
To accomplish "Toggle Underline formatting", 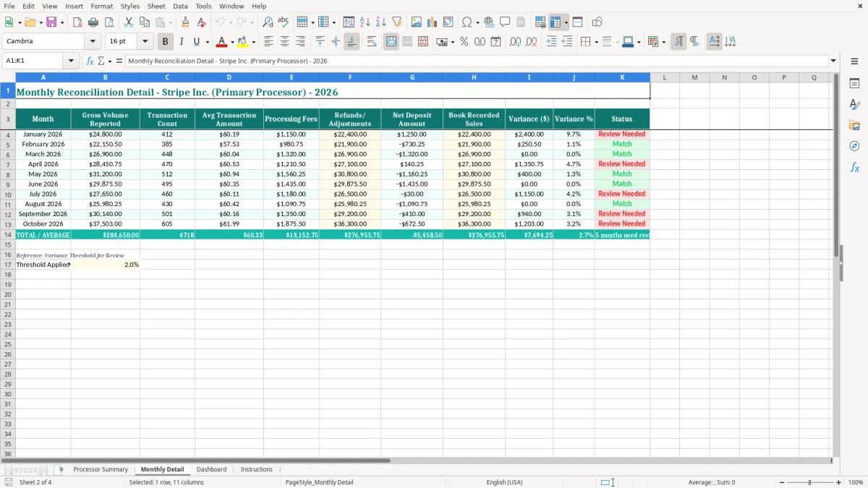I will (x=196, y=42).
